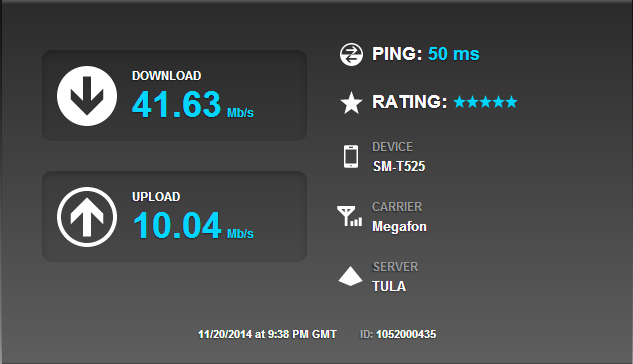Select the 10.04 upload speed value
Screen dimensions: 633x364
point(177,225)
